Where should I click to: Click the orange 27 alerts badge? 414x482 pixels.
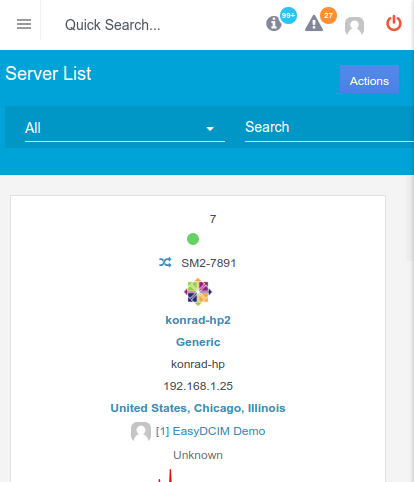(x=328, y=15)
